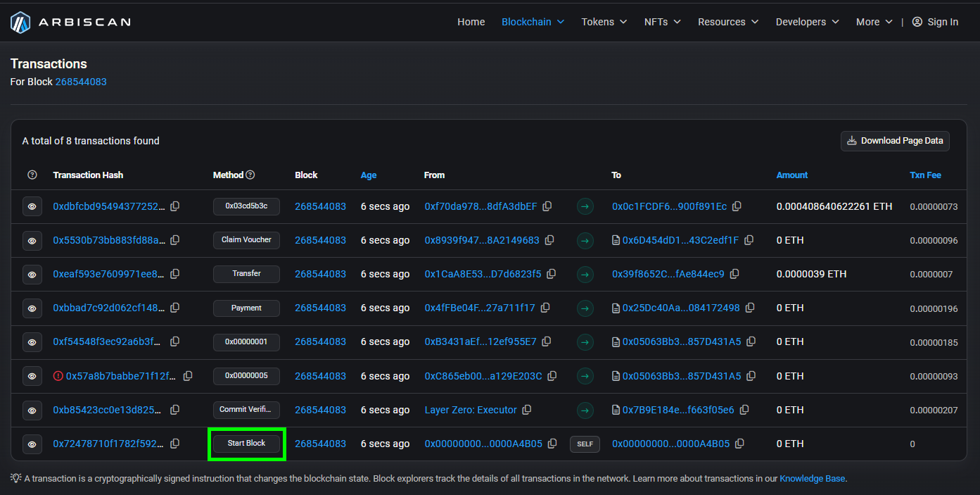The height and width of the screenshot is (495, 980).
Task: Open the Knowledge Base link
Action: 812,479
